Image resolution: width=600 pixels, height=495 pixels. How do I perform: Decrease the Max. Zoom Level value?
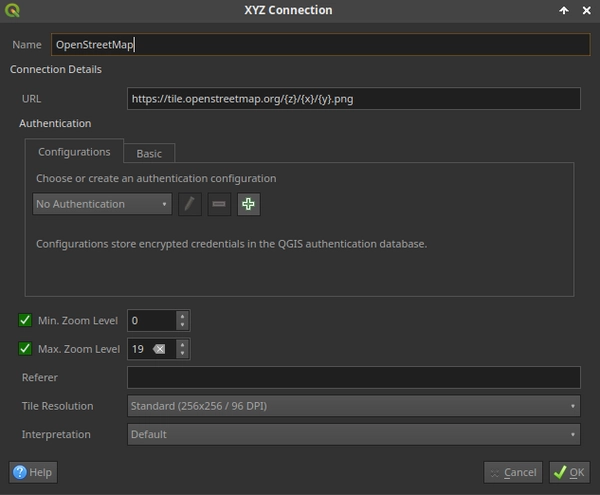click(x=183, y=354)
